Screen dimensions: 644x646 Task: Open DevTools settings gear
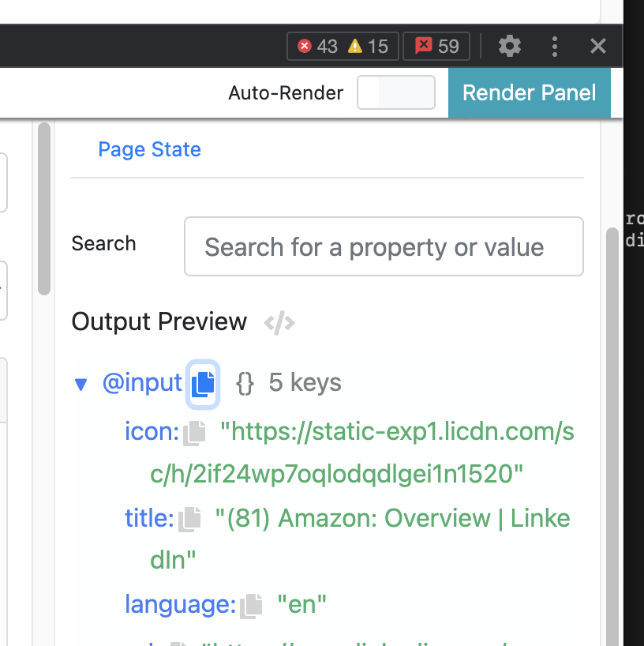tap(510, 46)
